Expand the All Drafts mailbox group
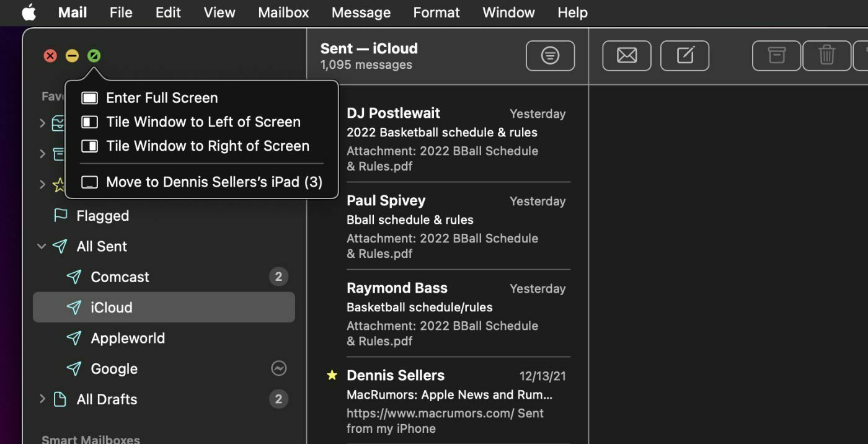Image resolution: width=868 pixels, height=444 pixels. click(42, 399)
